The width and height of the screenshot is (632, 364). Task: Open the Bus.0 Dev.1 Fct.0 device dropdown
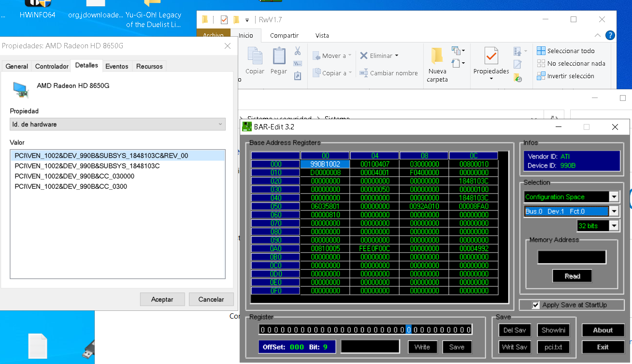coord(614,211)
